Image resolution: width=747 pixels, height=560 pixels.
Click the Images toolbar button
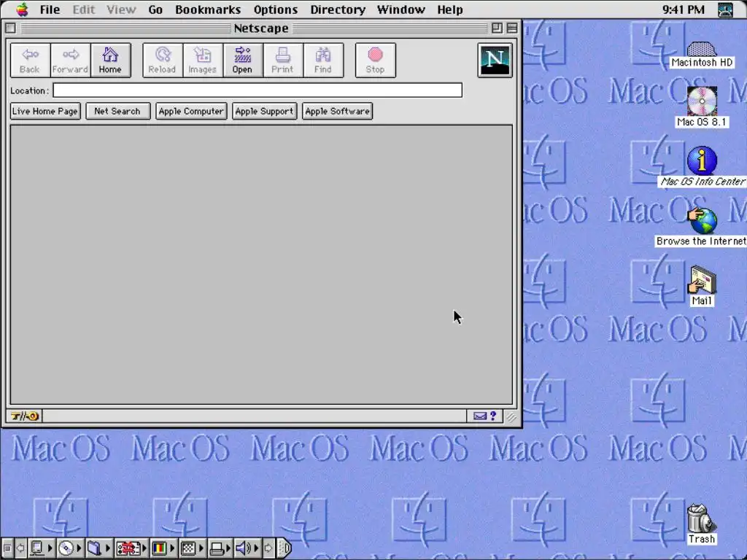[203, 60]
